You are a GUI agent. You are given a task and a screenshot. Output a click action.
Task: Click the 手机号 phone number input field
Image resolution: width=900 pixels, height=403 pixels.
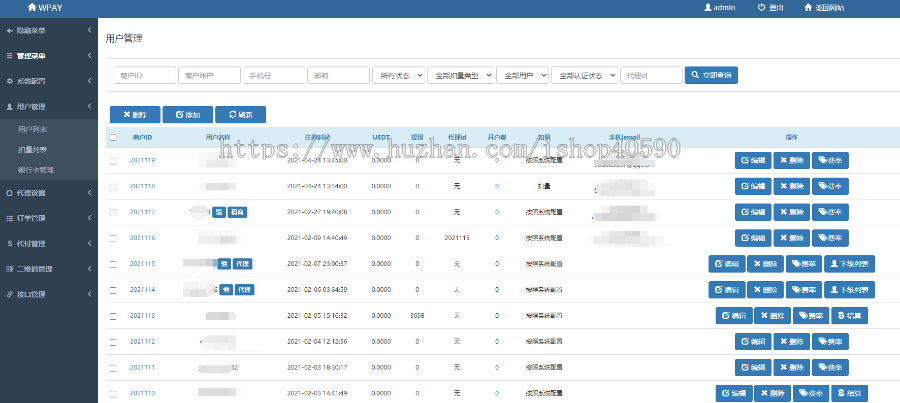273,75
